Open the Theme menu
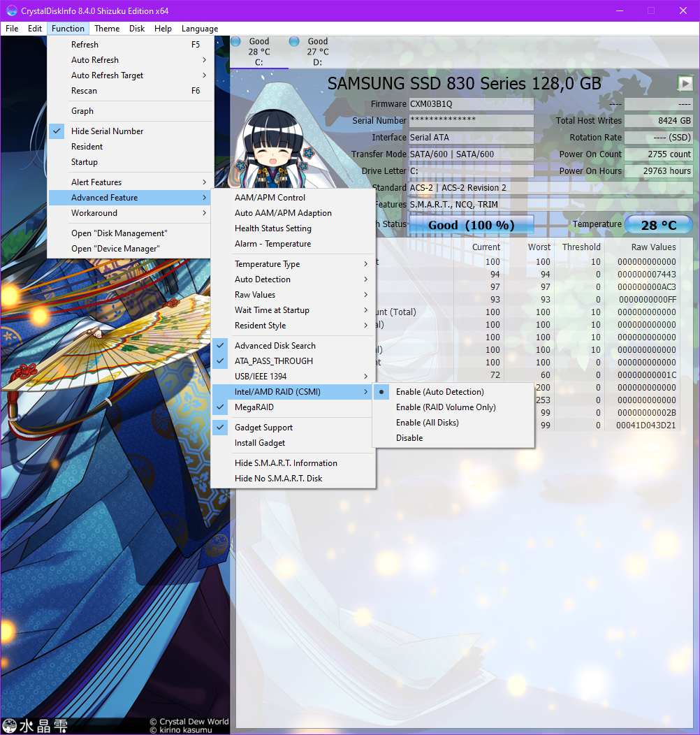700x735 pixels. click(x=107, y=29)
